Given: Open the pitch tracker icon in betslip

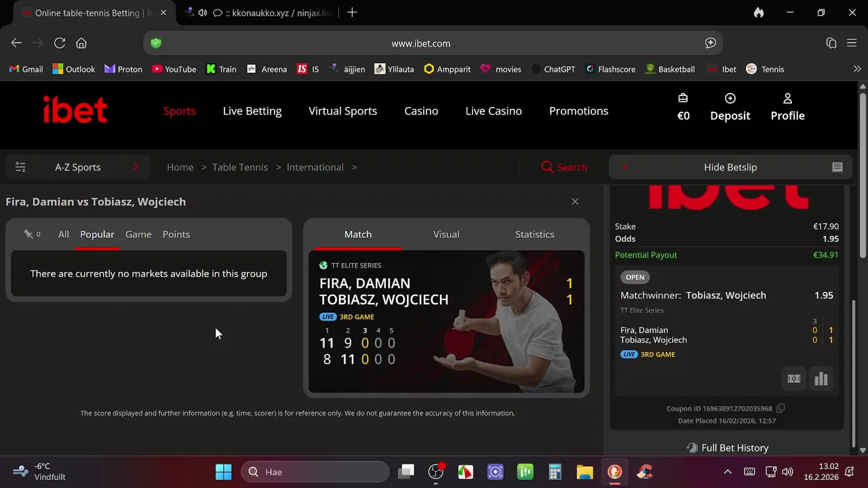Looking at the screenshot, I should click(794, 379).
